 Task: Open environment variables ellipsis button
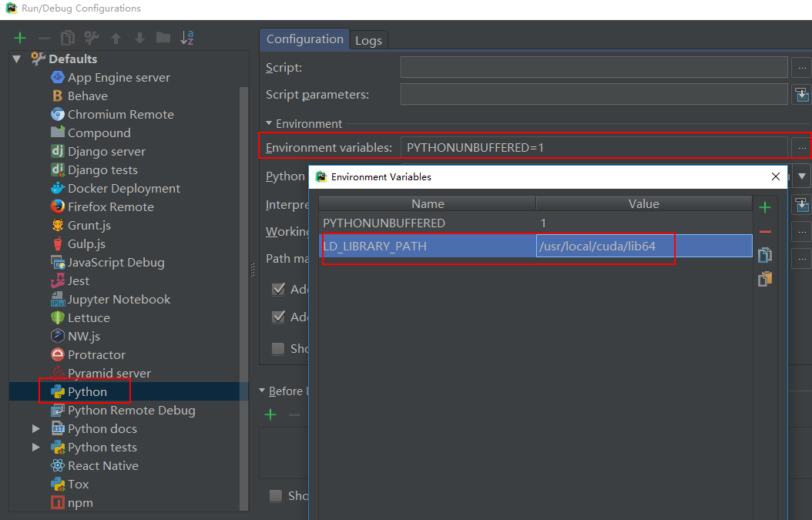[802, 148]
